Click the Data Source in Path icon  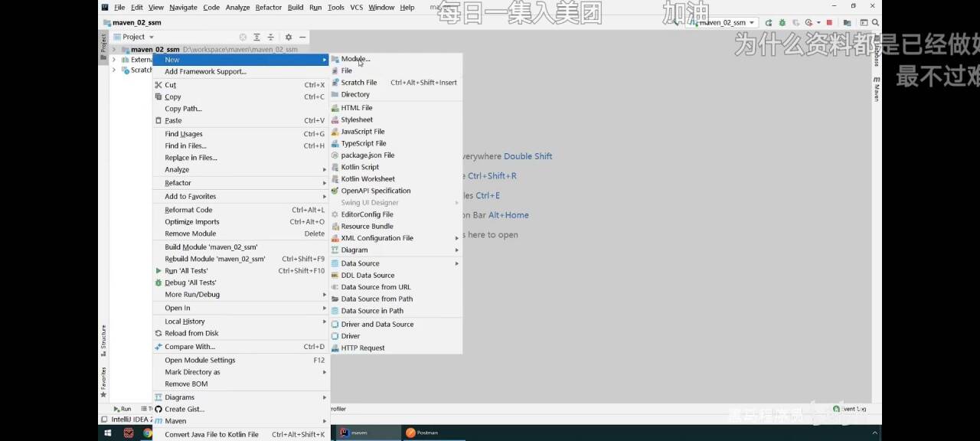click(x=335, y=311)
